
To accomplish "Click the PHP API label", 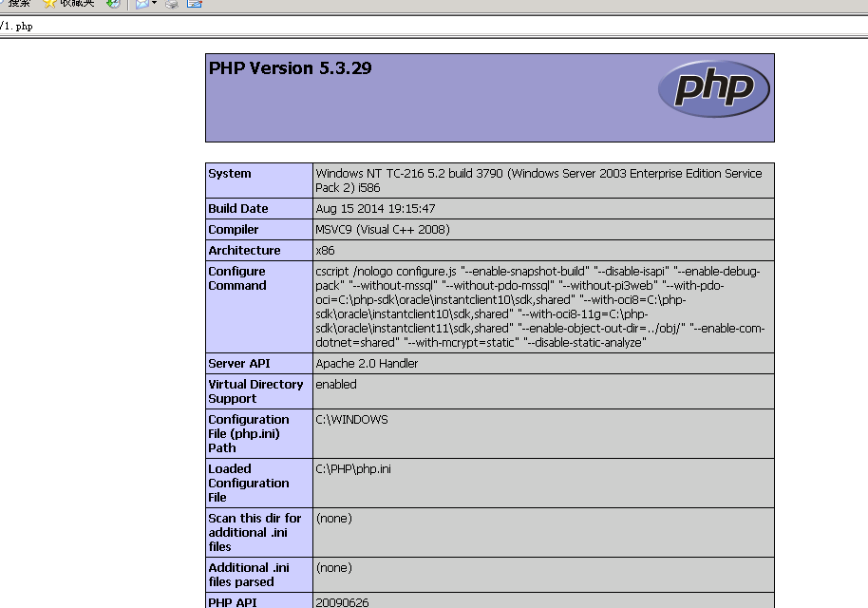I will pos(233,602).
